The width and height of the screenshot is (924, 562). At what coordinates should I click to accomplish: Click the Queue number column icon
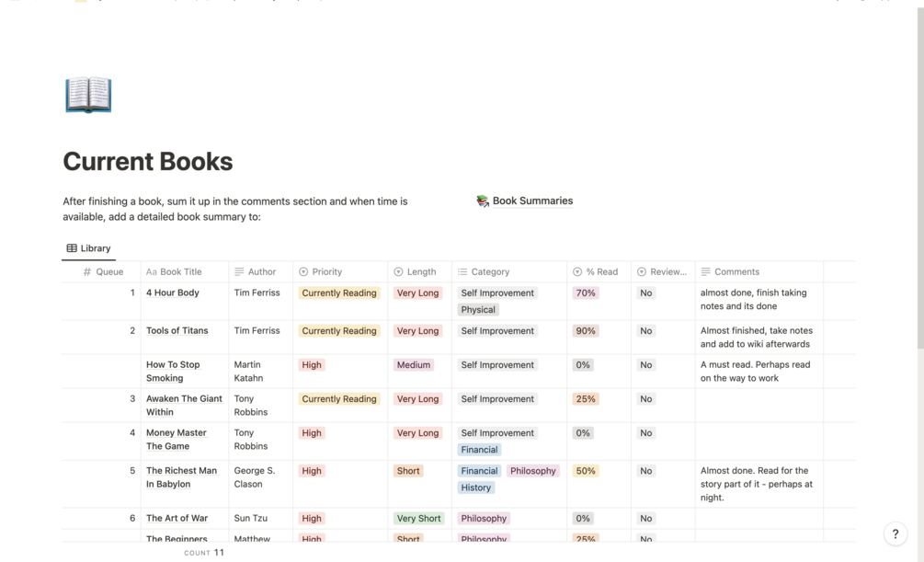pos(87,272)
